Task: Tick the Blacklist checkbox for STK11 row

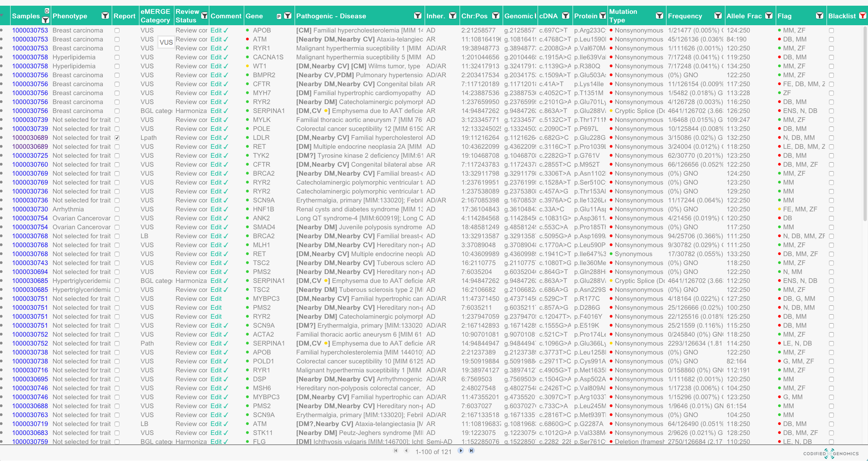Action: [831, 433]
